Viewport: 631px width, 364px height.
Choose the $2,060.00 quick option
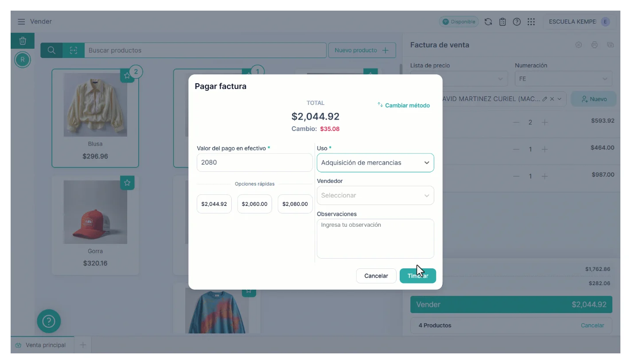point(255,204)
